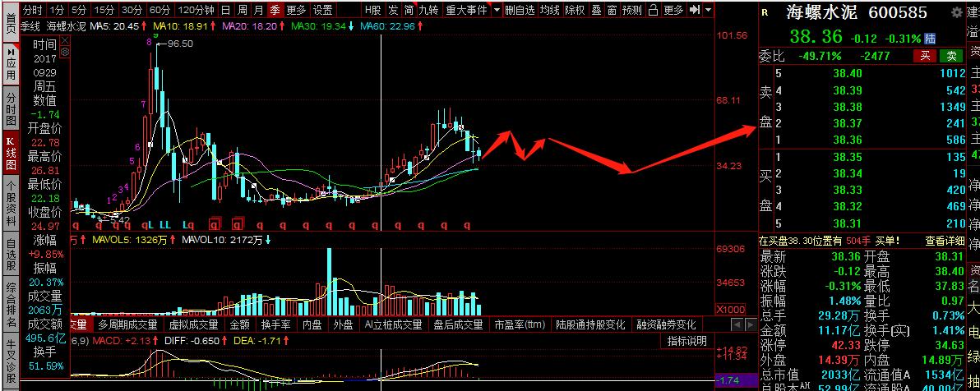Switch to AI立桩成交量 indicator tab

point(395,324)
